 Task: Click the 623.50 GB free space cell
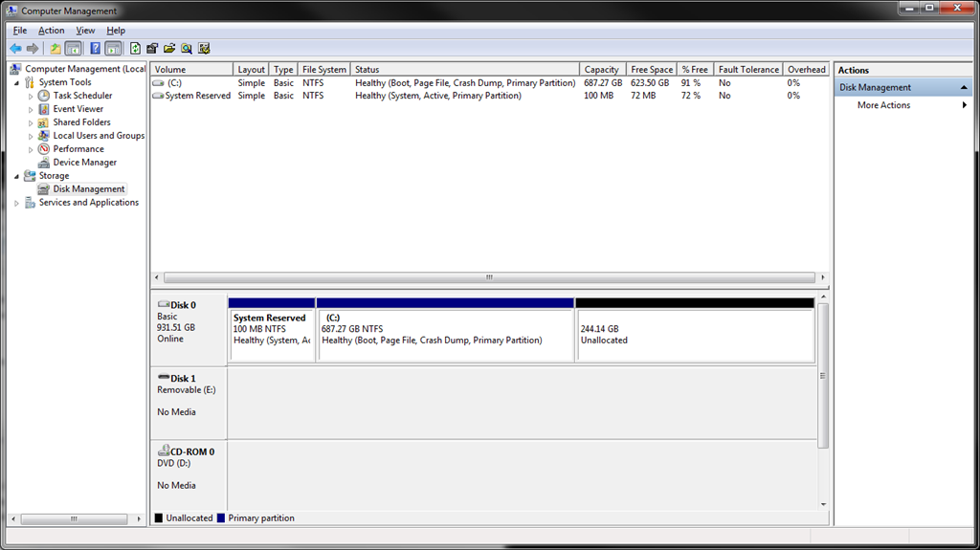pyautogui.click(x=650, y=82)
